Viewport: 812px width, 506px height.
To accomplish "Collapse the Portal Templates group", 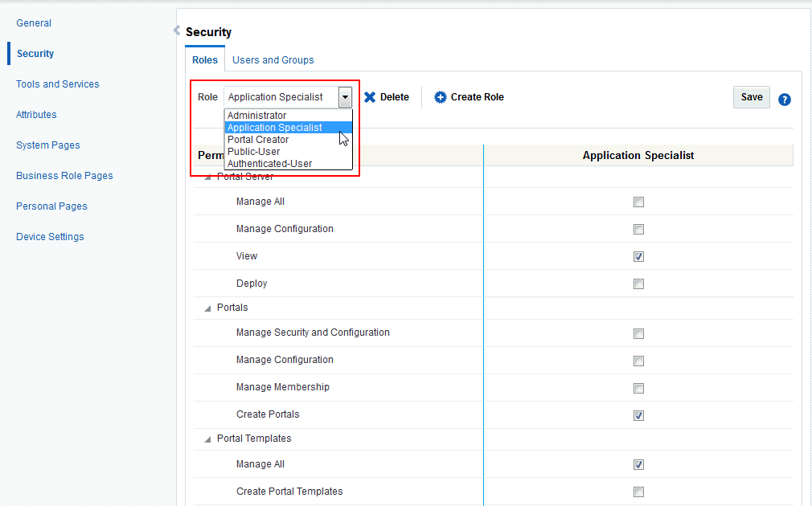I will pyautogui.click(x=208, y=439).
